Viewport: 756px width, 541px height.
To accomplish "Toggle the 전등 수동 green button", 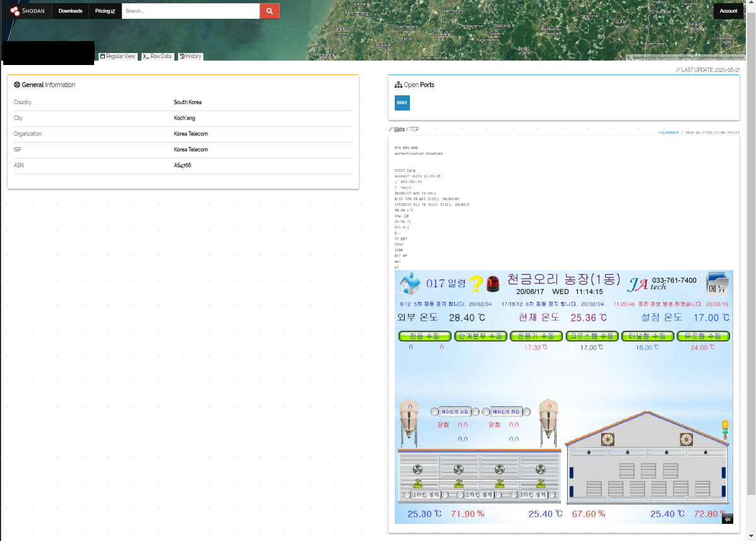I will 425,336.
